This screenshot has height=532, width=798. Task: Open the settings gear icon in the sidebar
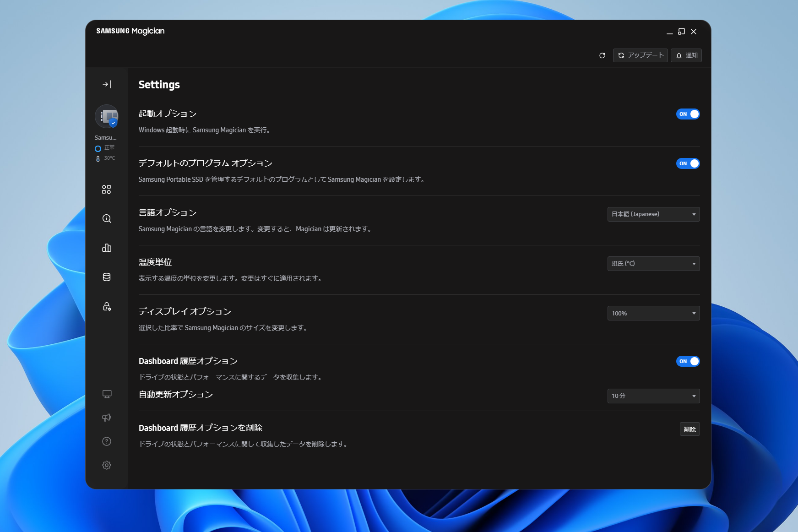tap(107, 465)
